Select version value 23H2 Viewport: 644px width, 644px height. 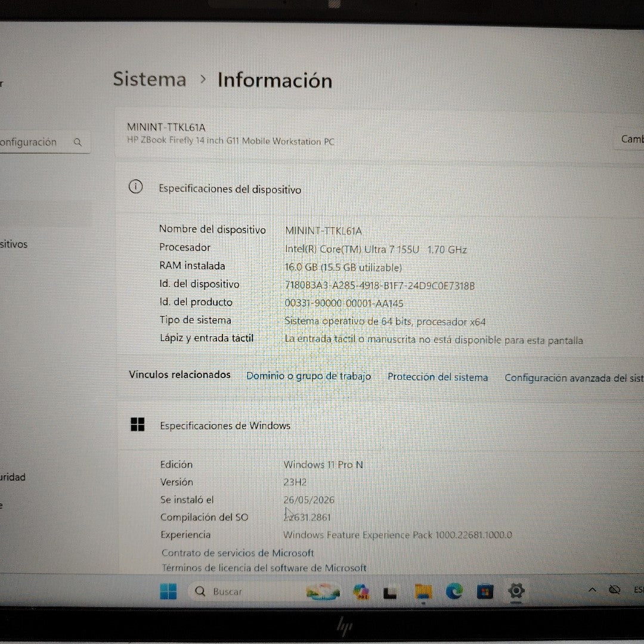tap(295, 482)
